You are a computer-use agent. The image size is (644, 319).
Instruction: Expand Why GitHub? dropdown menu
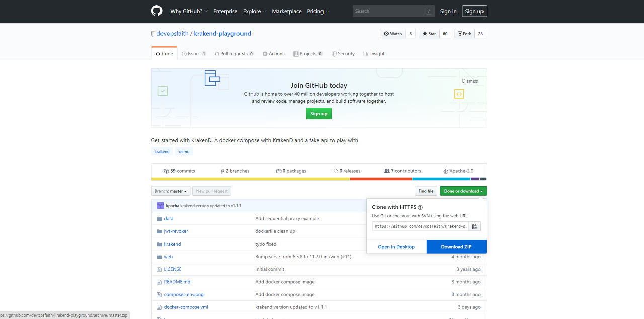coord(189,11)
